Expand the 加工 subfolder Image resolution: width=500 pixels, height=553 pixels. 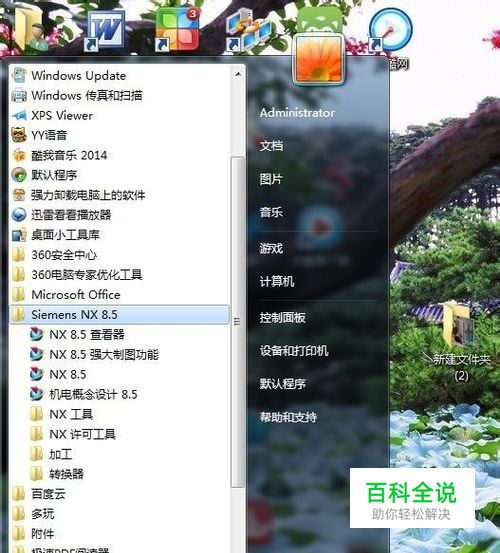tap(120, 454)
